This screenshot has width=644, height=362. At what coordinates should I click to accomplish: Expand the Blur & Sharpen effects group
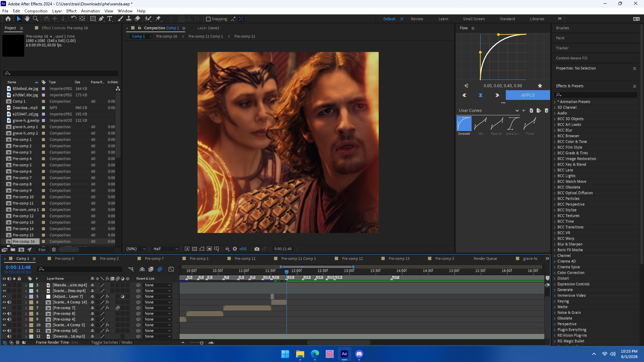[555, 244]
